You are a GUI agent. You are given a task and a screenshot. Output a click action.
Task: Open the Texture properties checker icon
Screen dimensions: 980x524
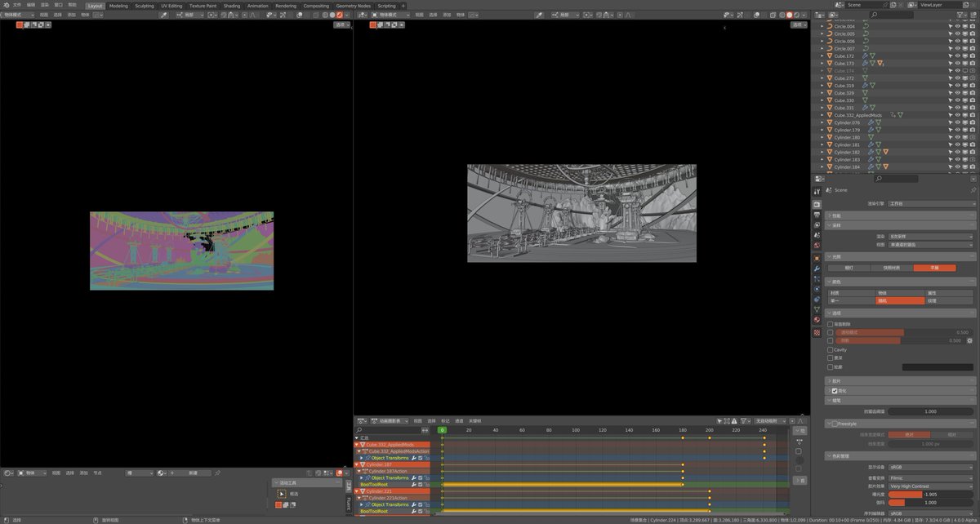(817, 332)
